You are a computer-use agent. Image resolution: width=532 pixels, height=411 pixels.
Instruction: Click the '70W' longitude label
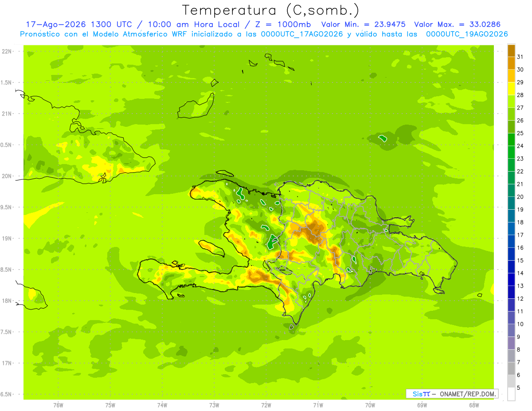tap(370, 405)
